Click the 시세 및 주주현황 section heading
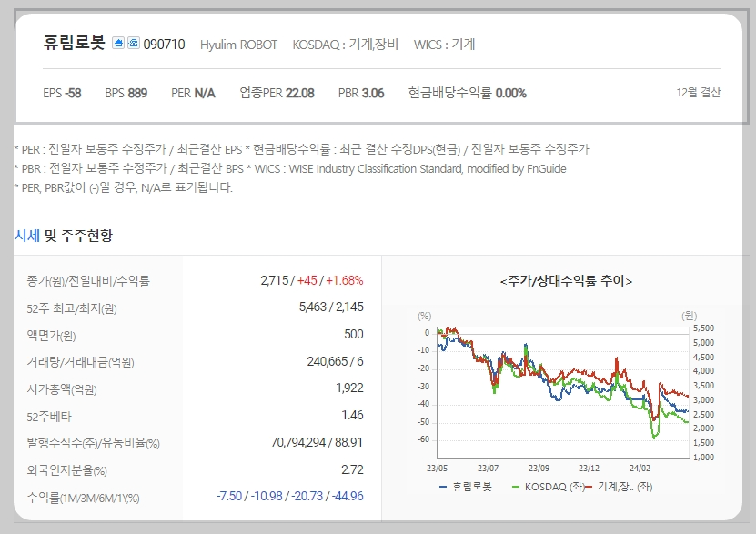Viewport: 756px width, 534px height. 63,236
